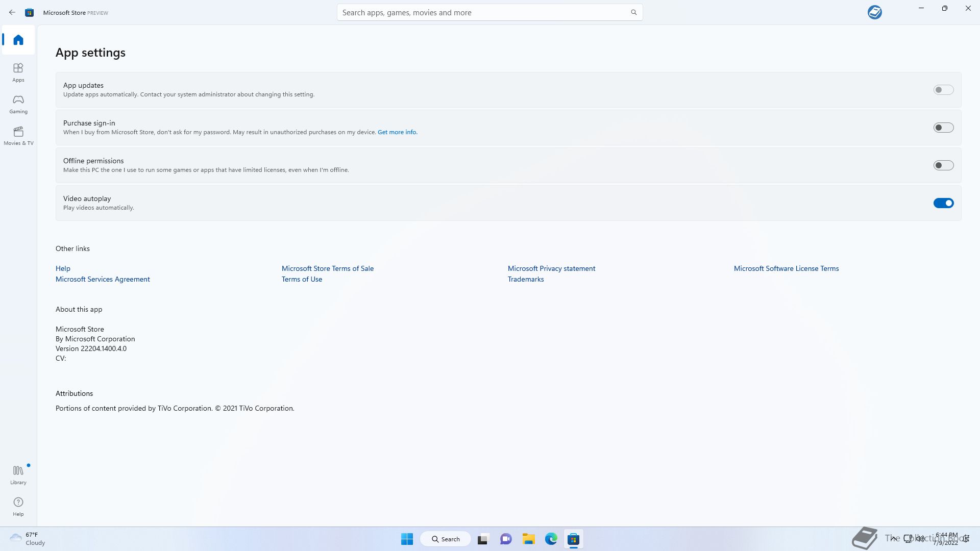Click the taskbar clock and date
This screenshot has height=551, width=980.
tap(946, 539)
